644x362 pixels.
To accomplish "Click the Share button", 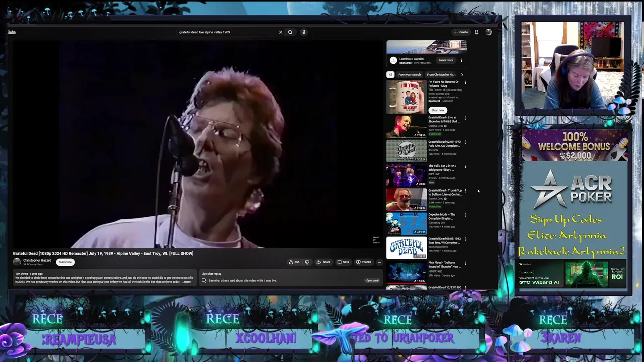I will 324,262.
